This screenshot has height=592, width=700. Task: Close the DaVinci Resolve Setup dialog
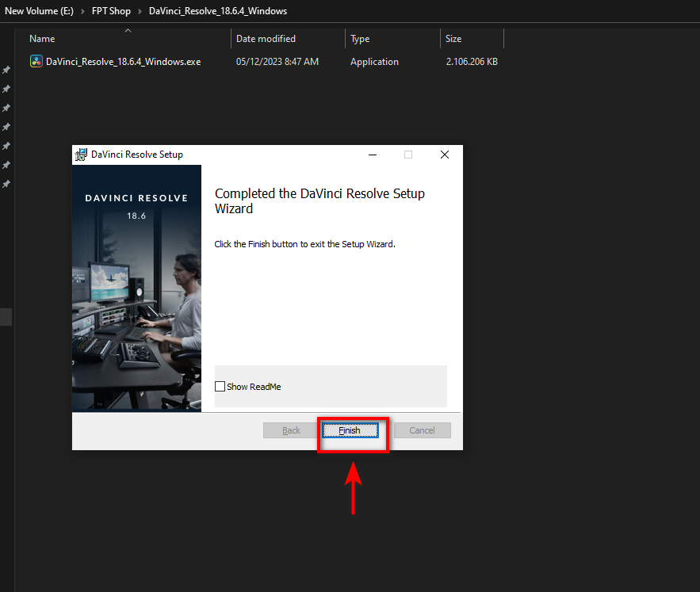(x=445, y=155)
